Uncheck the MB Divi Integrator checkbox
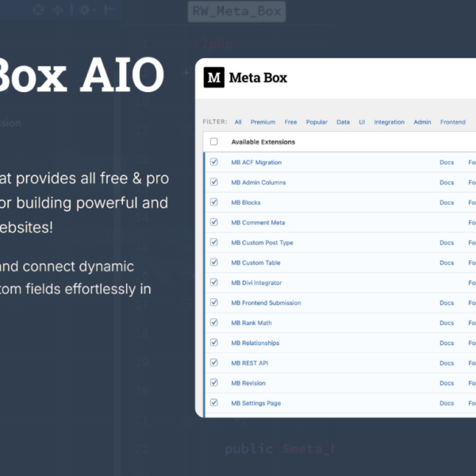 [213, 282]
